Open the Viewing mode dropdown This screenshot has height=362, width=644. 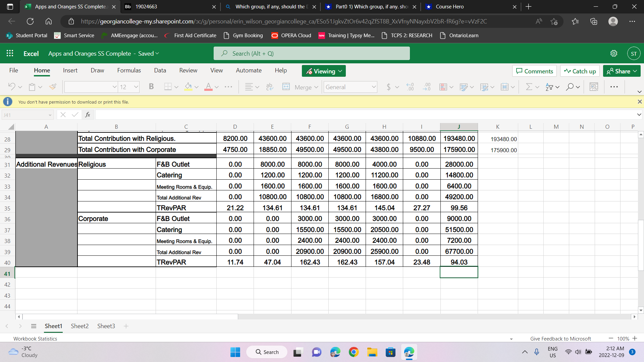pyautogui.click(x=324, y=71)
